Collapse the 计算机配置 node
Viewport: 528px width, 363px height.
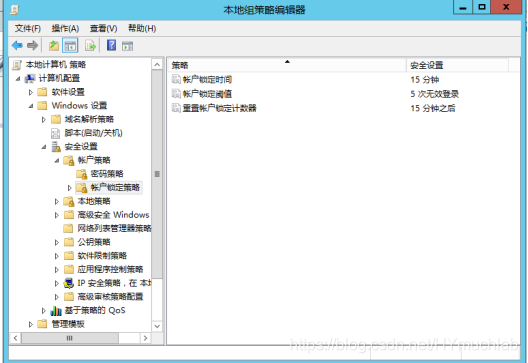tap(18, 78)
